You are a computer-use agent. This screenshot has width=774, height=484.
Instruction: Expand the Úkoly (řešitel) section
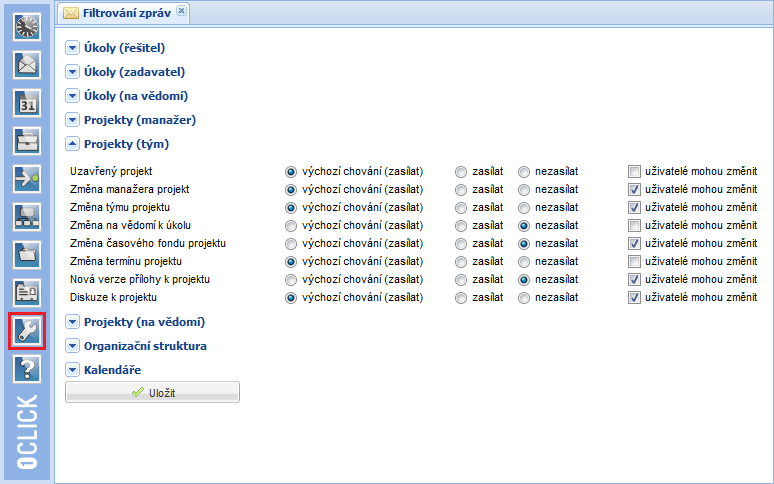click(72, 48)
